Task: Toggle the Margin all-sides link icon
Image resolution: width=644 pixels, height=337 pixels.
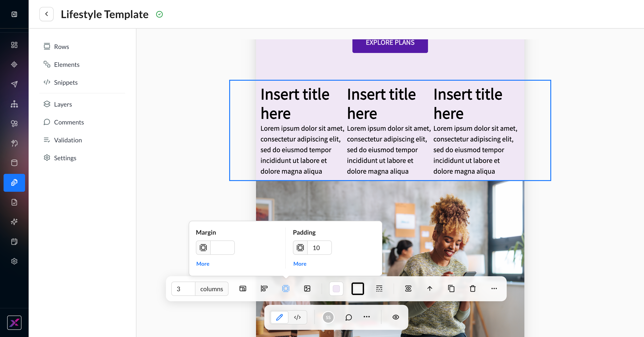Action: click(x=203, y=248)
